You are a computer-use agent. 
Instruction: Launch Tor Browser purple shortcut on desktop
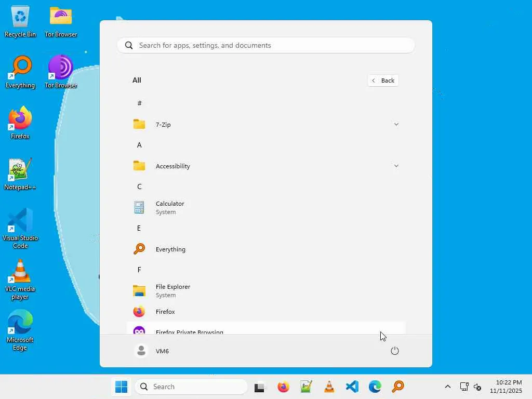tap(61, 72)
